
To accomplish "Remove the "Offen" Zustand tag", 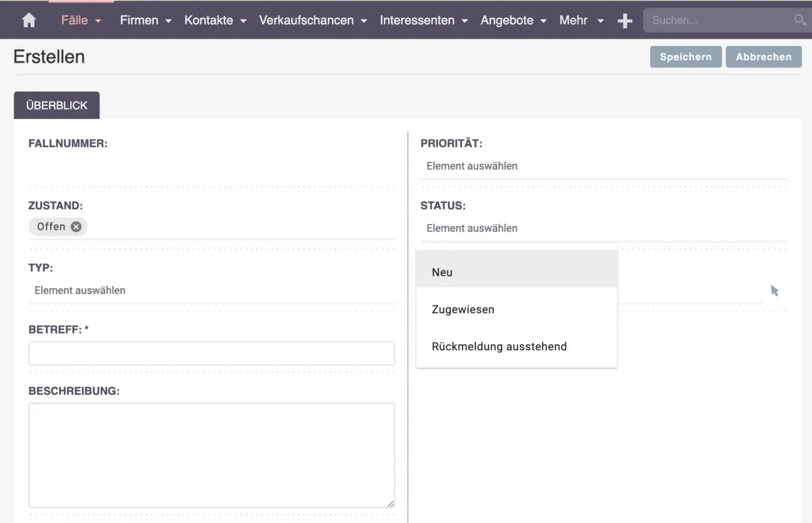I will click(76, 226).
